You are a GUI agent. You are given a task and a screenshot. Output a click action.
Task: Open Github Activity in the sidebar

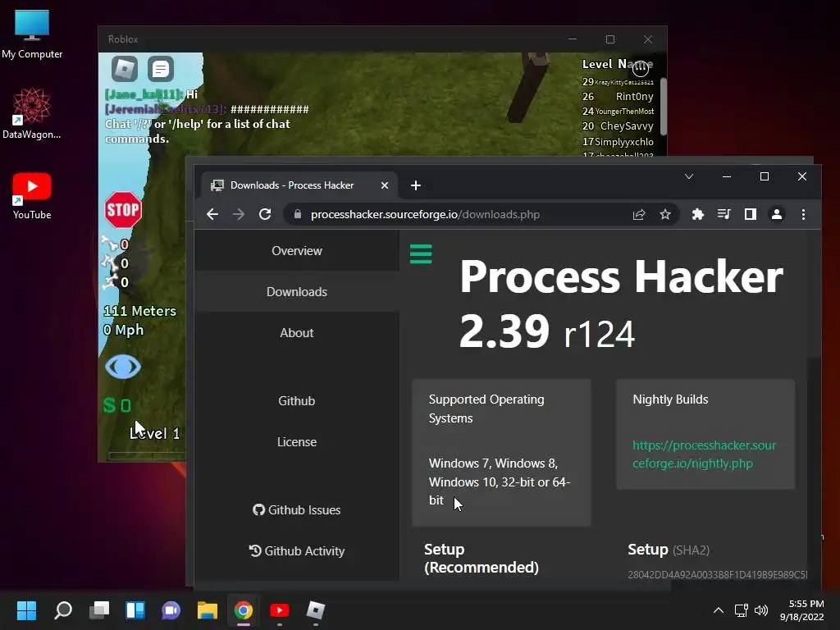click(297, 550)
